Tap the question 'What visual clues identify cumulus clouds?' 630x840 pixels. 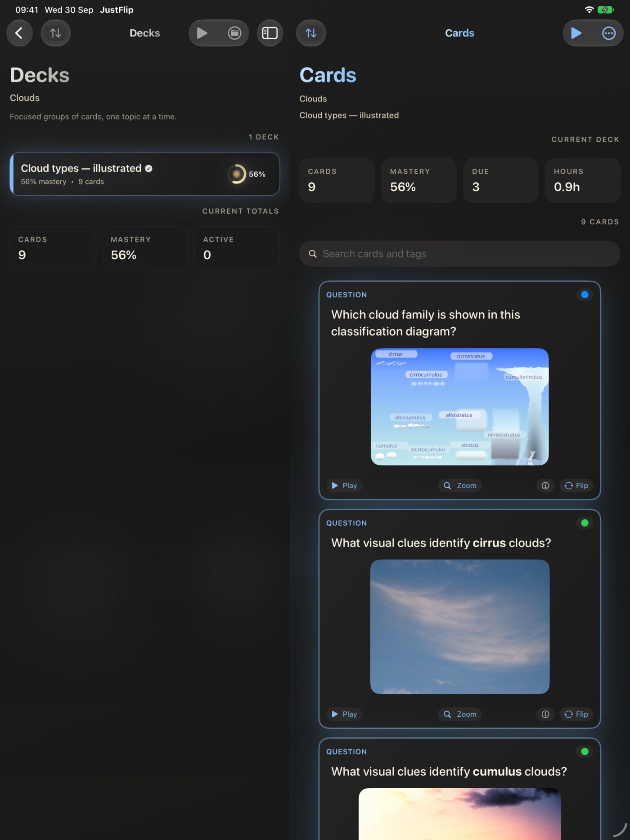tap(449, 771)
